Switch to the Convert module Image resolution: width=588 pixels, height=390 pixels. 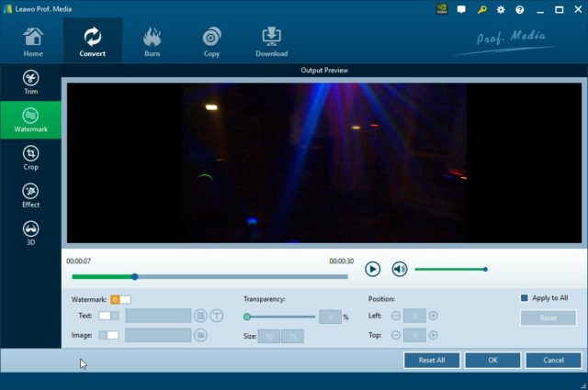coord(92,42)
